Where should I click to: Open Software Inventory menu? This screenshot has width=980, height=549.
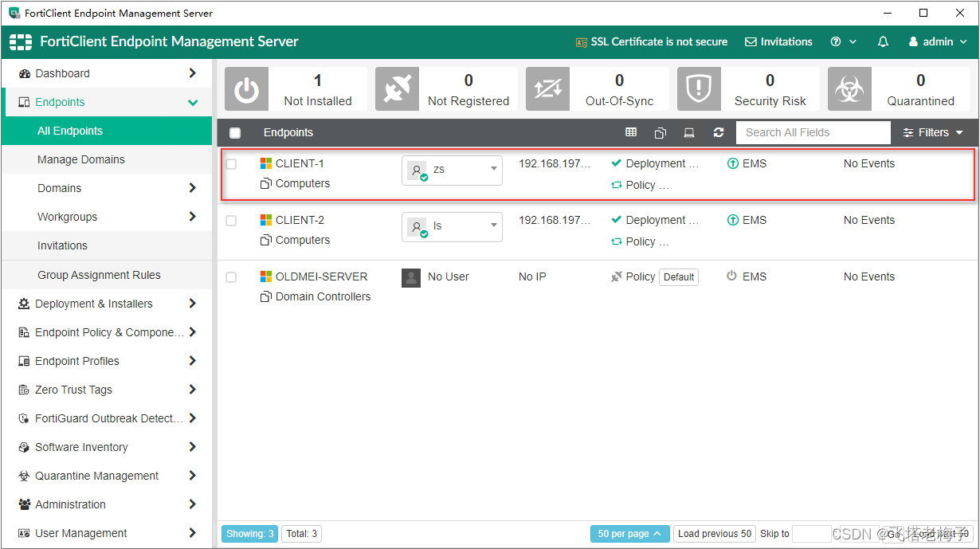pos(107,447)
